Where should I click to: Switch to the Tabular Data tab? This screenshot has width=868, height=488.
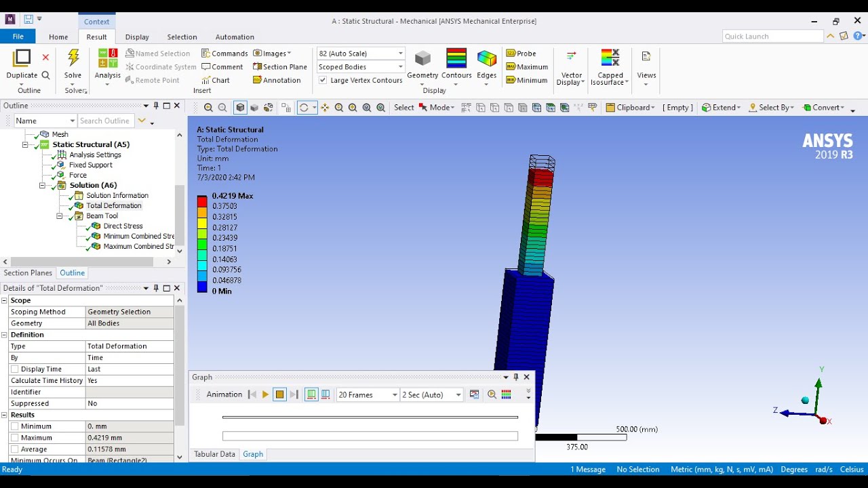214,454
